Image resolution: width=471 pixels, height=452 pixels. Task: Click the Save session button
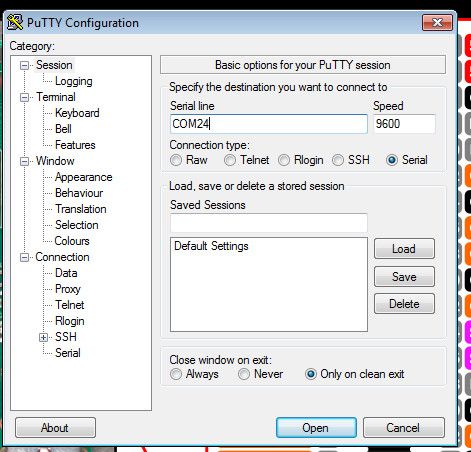coord(404,277)
